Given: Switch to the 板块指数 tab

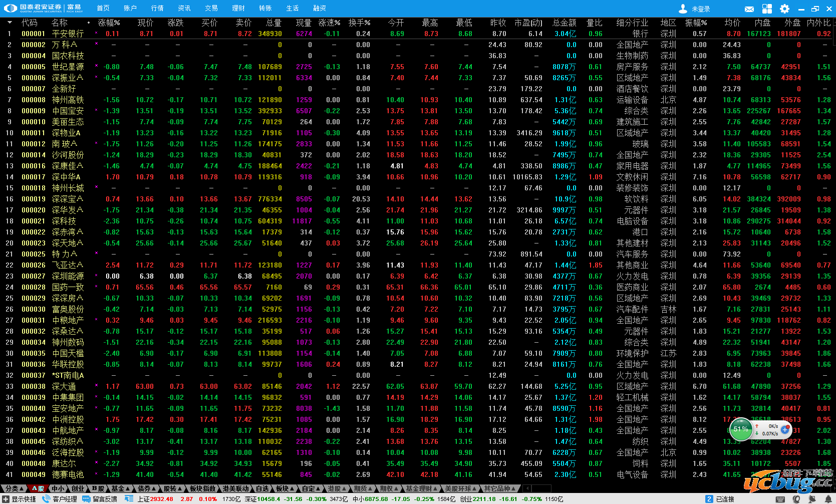Looking at the screenshot, I should [203, 488].
